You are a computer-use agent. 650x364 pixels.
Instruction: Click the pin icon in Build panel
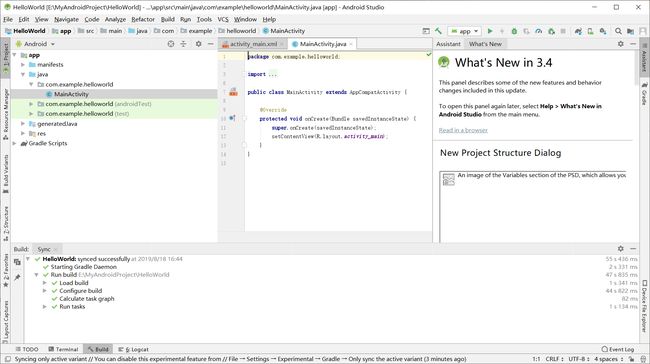click(17, 277)
